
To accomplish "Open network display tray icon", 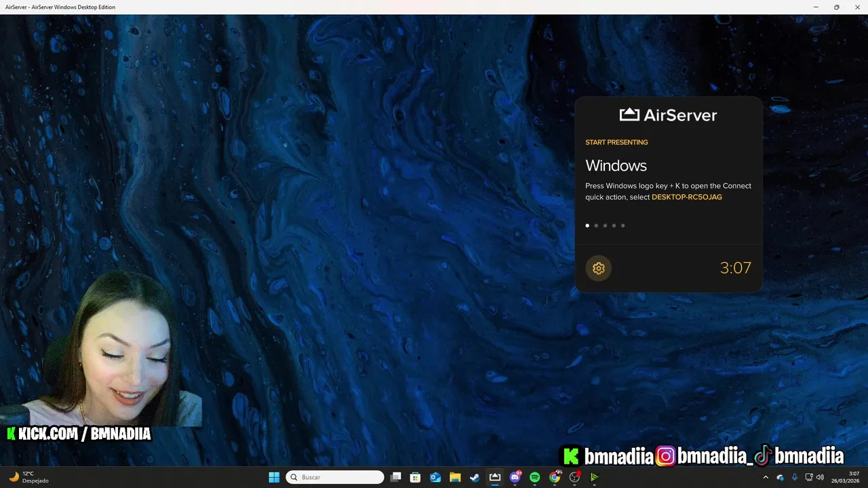I will (x=809, y=477).
